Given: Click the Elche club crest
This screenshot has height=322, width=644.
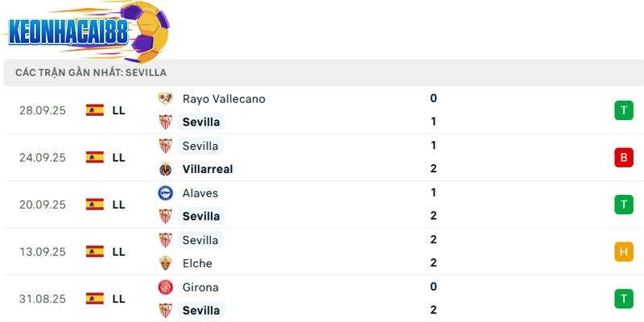Looking at the screenshot, I should (165, 263).
